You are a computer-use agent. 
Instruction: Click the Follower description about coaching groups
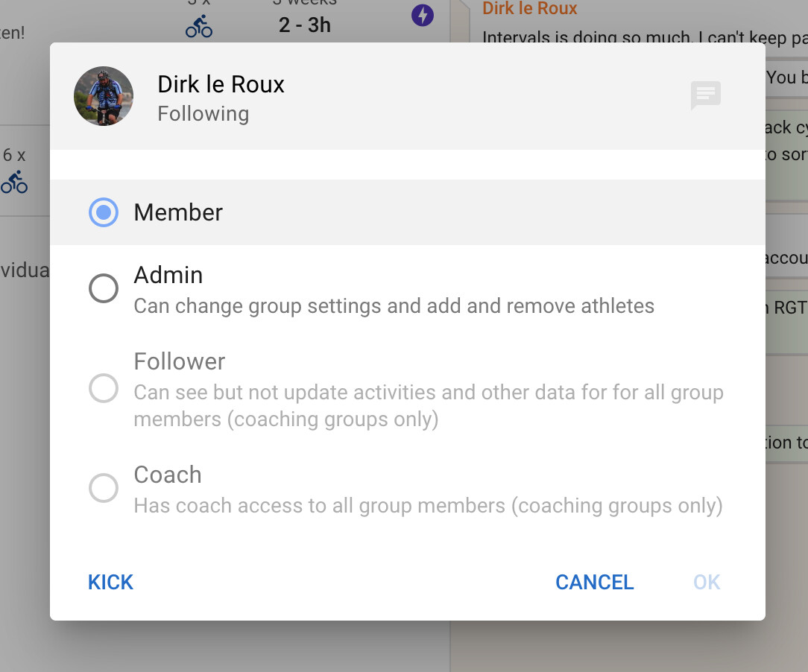[x=429, y=405]
